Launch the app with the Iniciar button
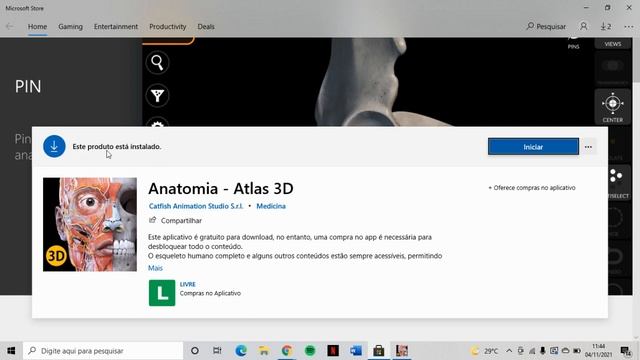 point(533,147)
